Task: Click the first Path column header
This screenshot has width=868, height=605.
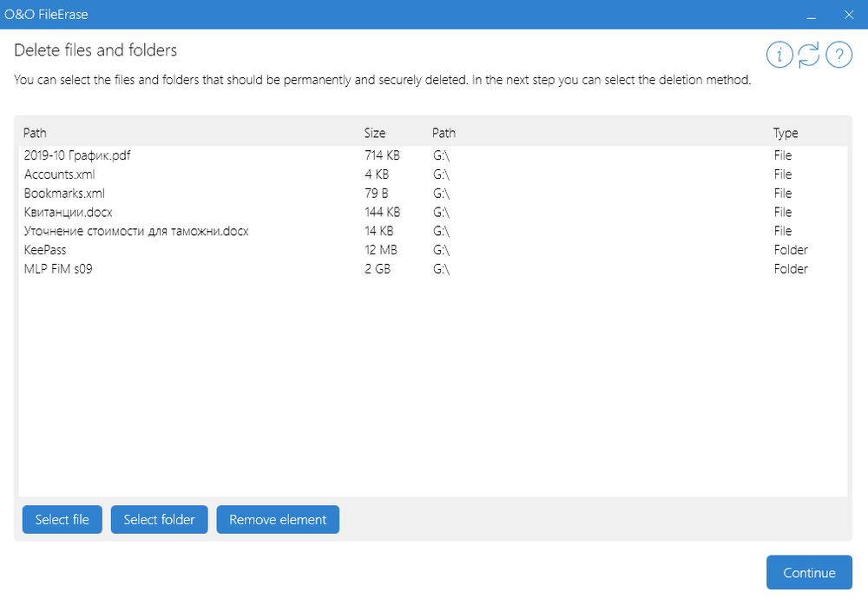Action: [x=35, y=134]
